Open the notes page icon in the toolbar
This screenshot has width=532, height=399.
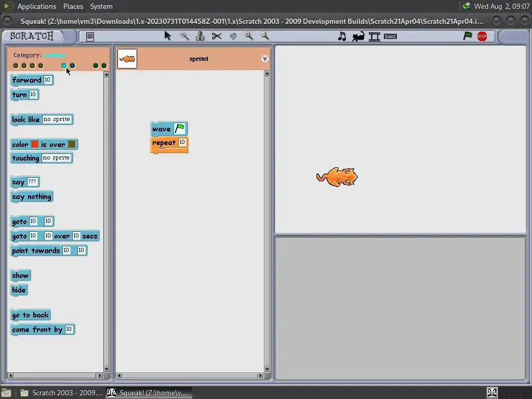pyautogui.click(x=90, y=37)
